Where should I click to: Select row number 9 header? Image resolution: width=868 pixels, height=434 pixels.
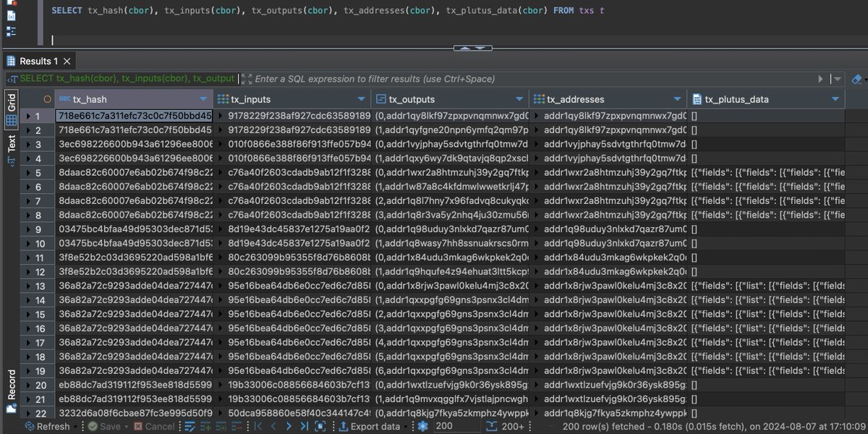click(38, 229)
